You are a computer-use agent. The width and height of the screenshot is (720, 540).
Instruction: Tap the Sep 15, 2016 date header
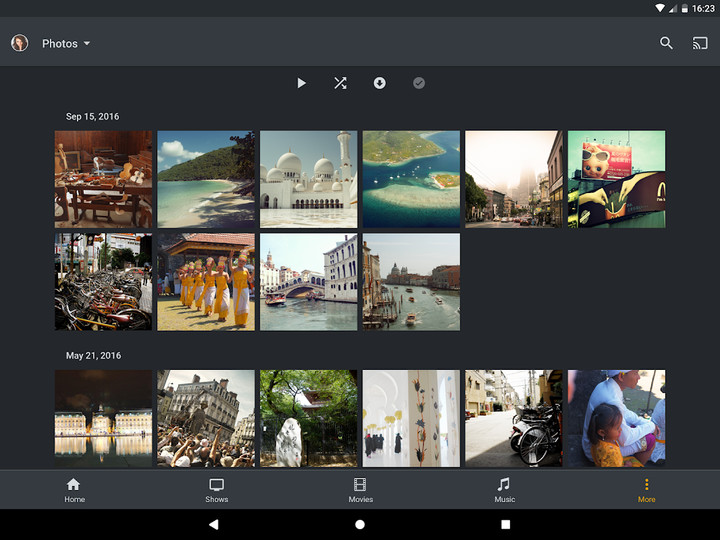pyautogui.click(x=92, y=117)
